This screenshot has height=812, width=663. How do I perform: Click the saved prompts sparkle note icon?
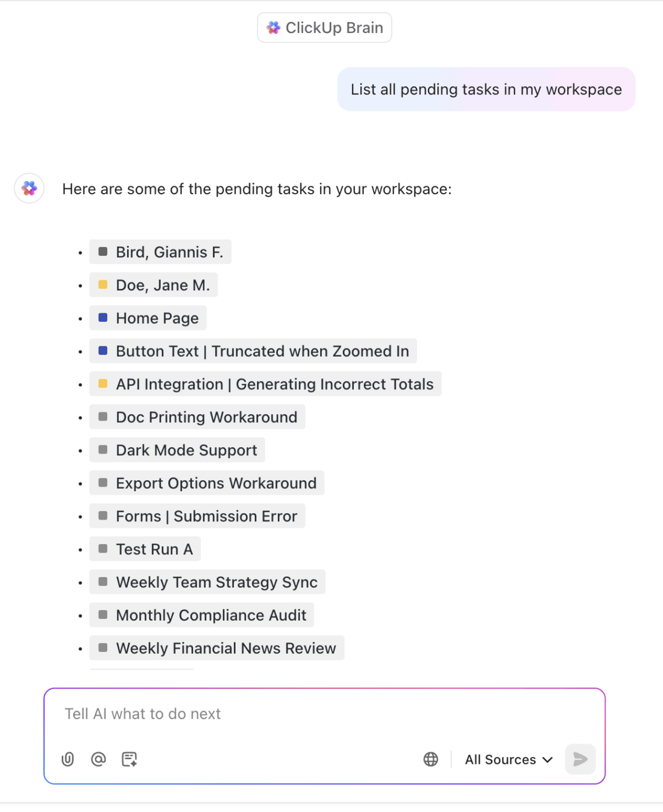(x=129, y=759)
